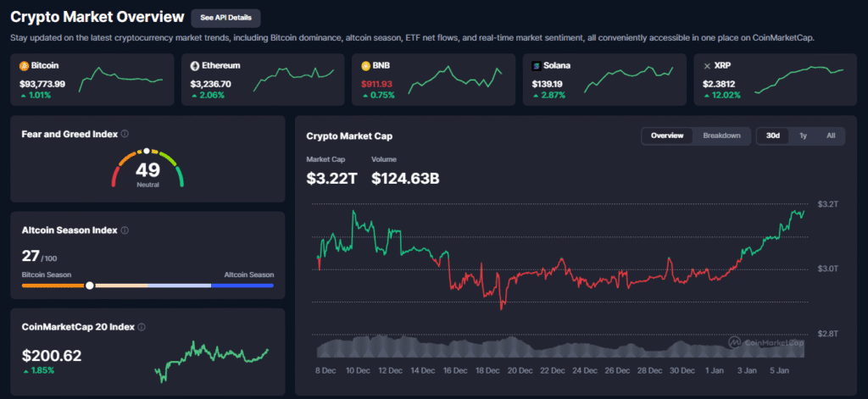Open Fear and Greed Index info icon
Screen dimensions: 868x399
click(x=125, y=134)
